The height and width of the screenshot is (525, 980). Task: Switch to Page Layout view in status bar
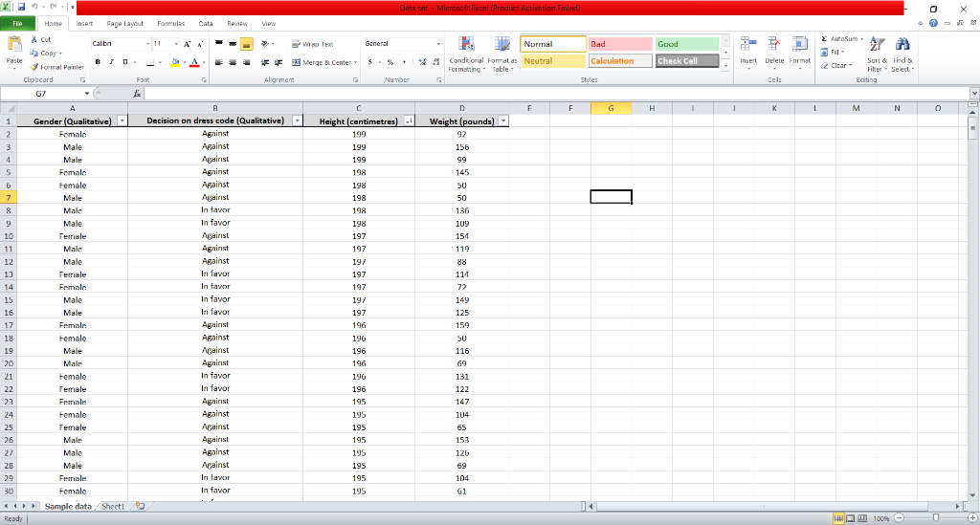point(850,518)
